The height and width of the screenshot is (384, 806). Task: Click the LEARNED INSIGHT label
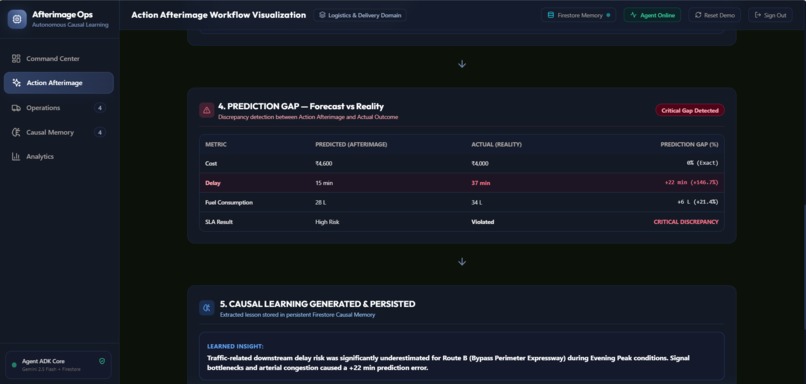coord(235,346)
